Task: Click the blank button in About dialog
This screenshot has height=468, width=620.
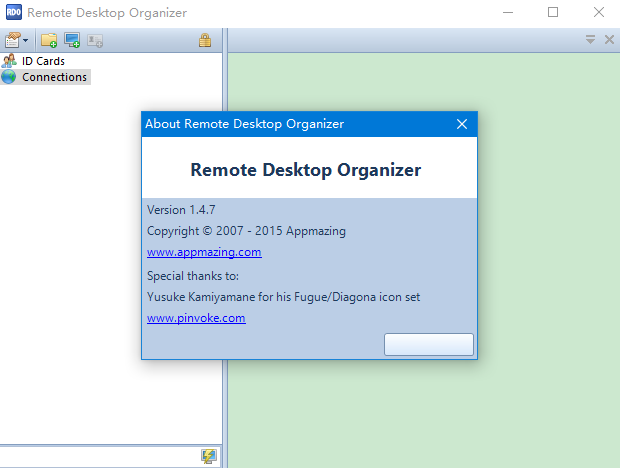Action: point(429,344)
